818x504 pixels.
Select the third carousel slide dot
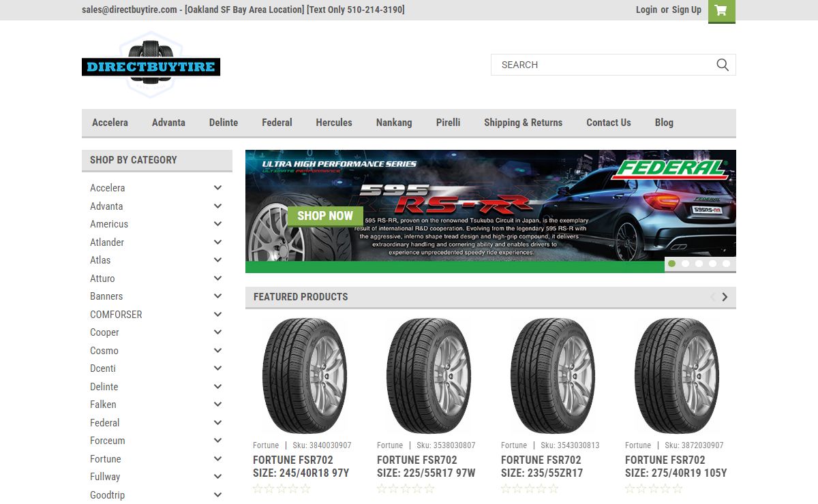(699, 264)
